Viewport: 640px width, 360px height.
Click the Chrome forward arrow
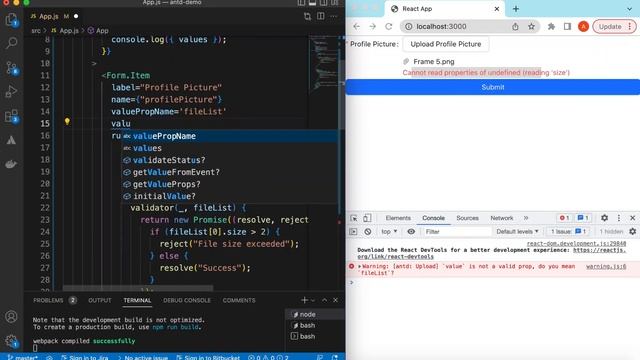tap(372, 27)
